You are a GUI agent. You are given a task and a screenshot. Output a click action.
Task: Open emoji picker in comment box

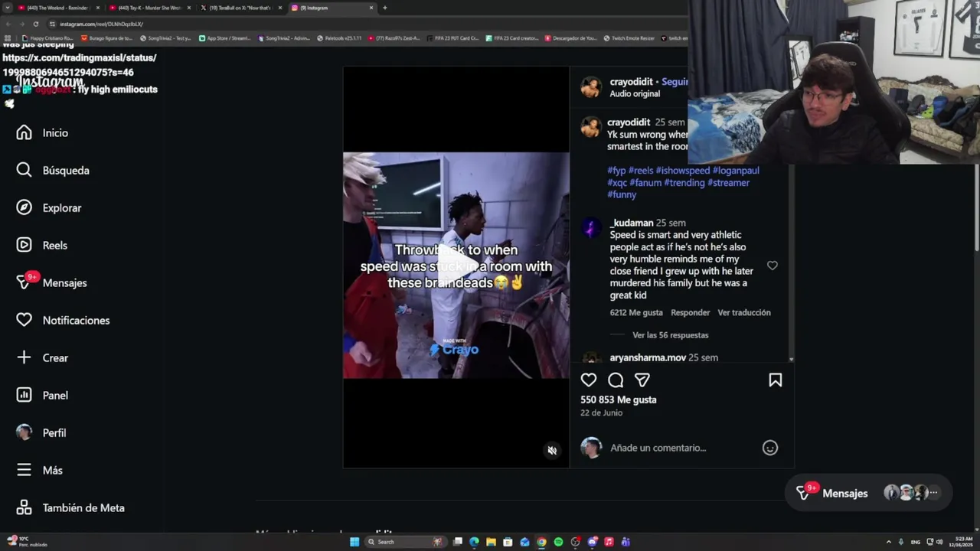coord(770,448)
